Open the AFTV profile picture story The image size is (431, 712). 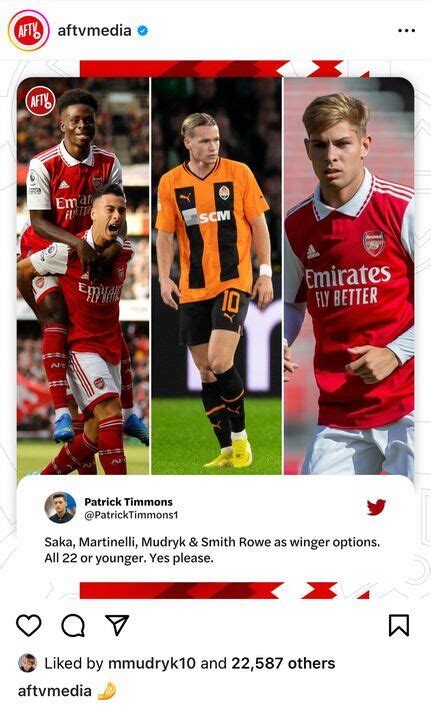tap(29, 30)
